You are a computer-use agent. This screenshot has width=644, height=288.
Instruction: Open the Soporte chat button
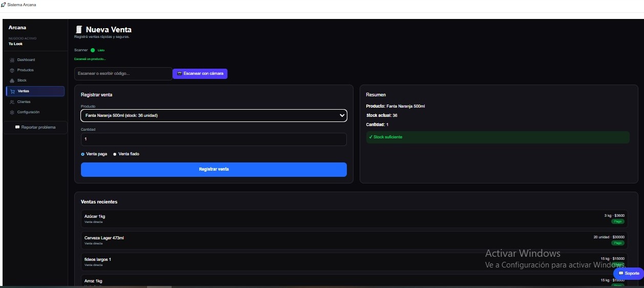pyautogui.click(x=629, y=274)
